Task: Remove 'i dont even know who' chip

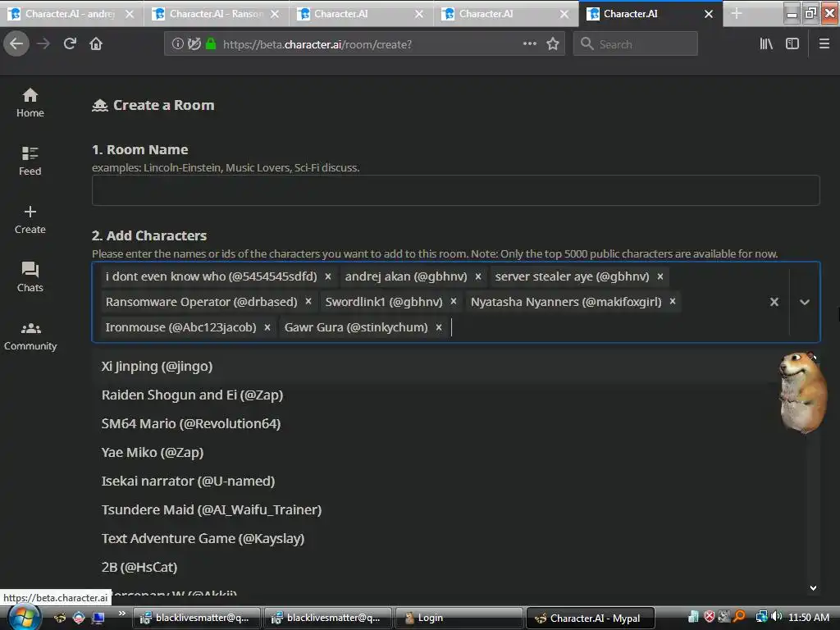Action: [x=328, y=276]
